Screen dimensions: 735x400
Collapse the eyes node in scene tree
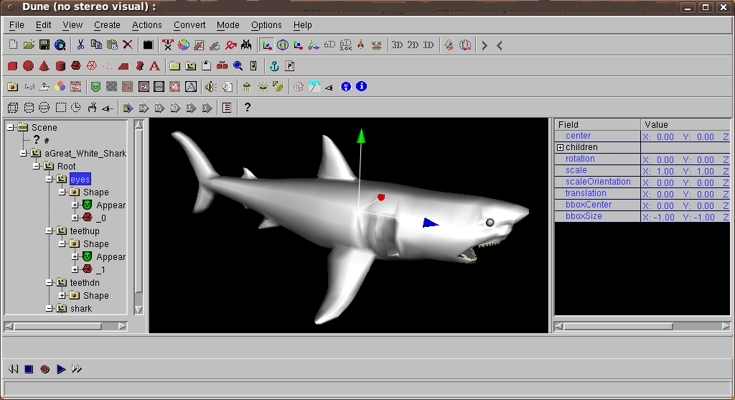coord(48,179)
